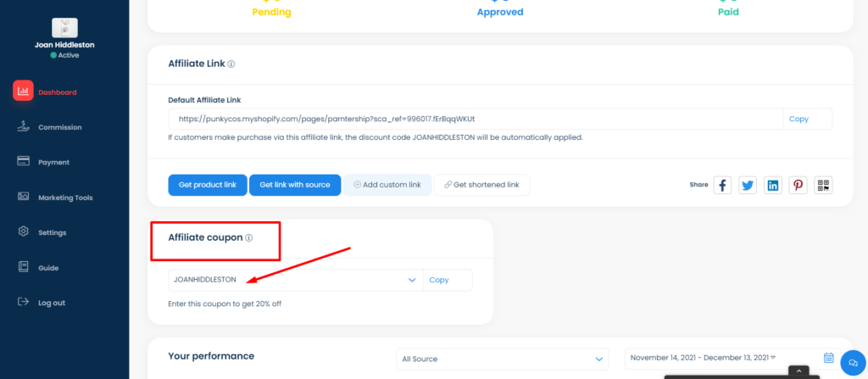This screenshot has width=868, height=379.
Task: Click Get link with source button
Action: [x=295, y=185]
